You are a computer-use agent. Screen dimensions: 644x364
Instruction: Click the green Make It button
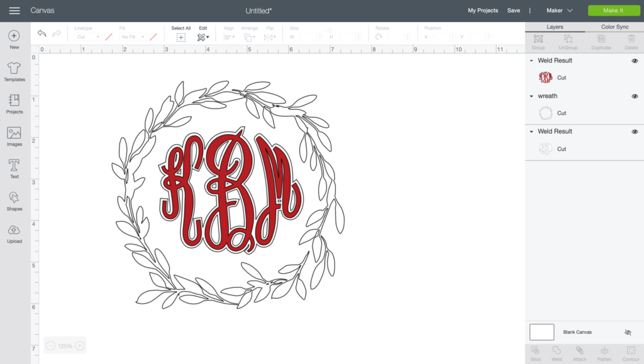click(x=614, y=11)
